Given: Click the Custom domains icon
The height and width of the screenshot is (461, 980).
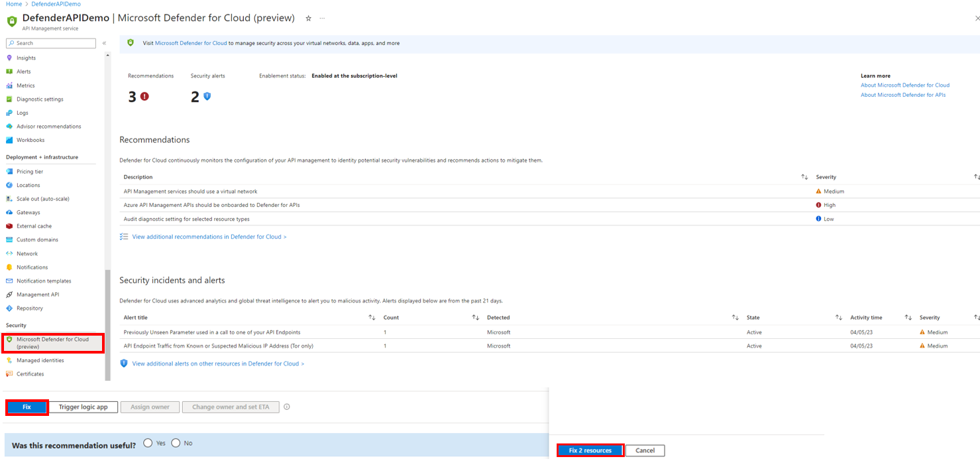Looking at the screenshot, I should (x=9, y=239).
